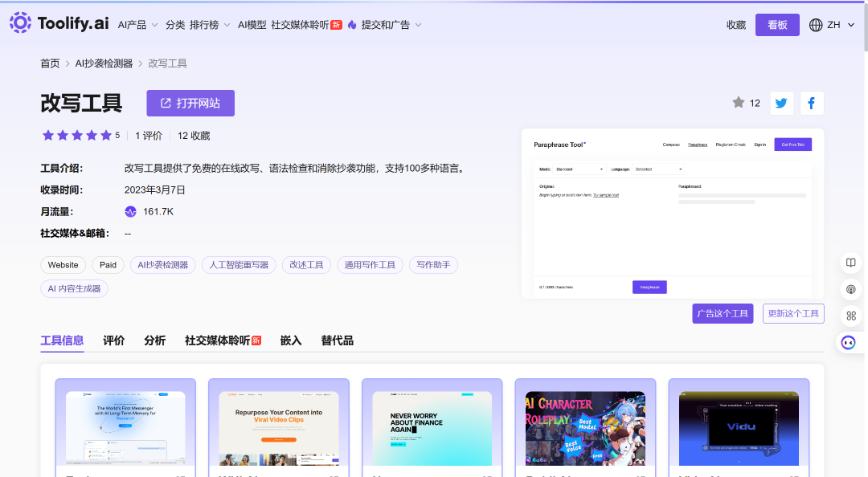Open the 分类 menu item

point(175,25)
